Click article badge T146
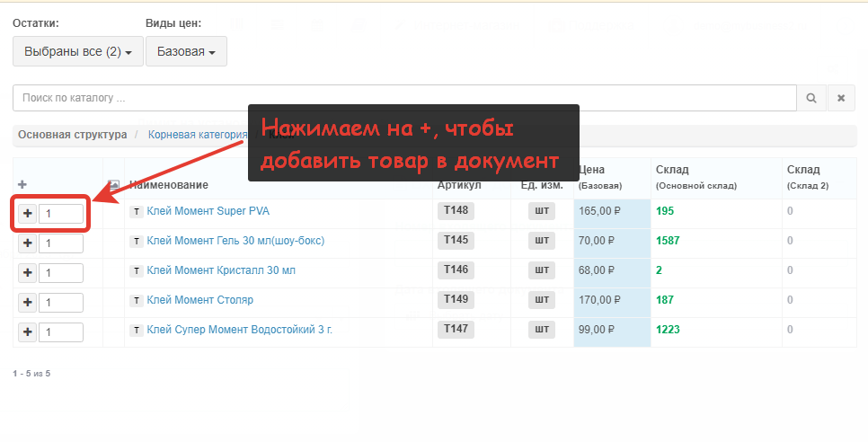 click(x=456, y=270)
